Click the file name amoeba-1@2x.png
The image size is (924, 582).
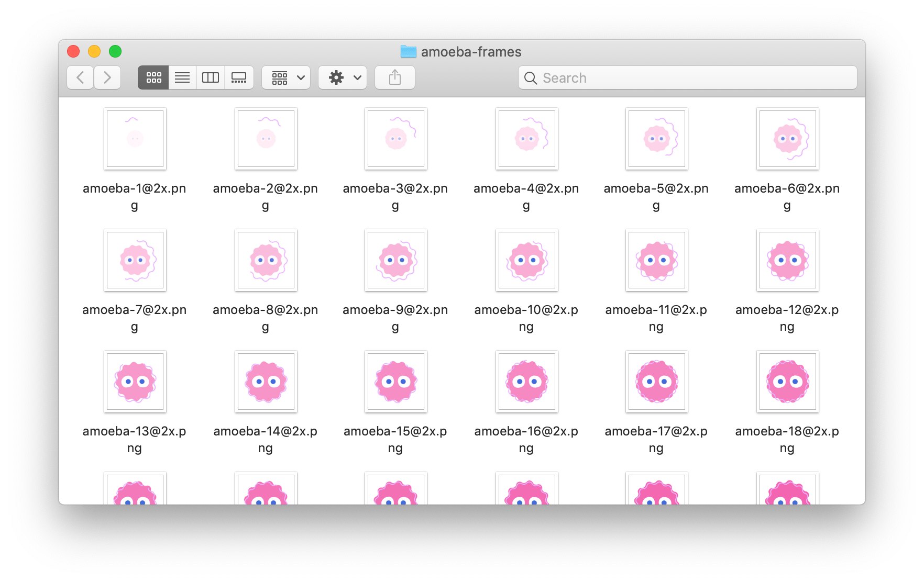pos(135,196)
